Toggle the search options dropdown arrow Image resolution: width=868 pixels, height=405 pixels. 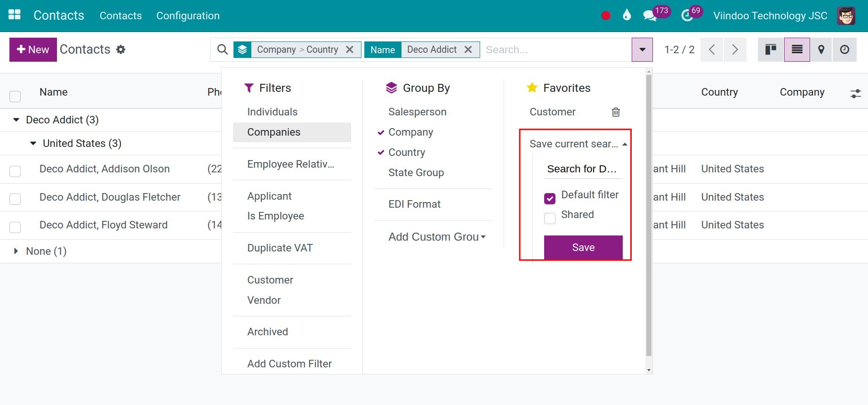tap(642, 49)
